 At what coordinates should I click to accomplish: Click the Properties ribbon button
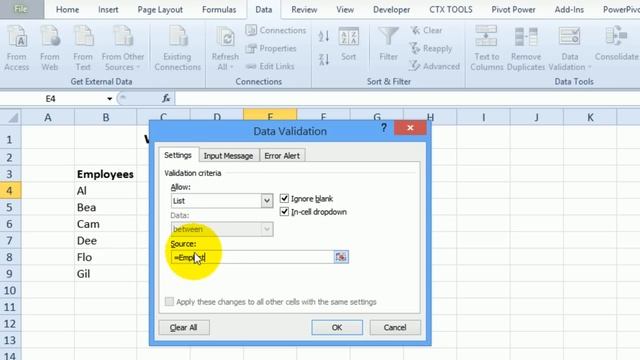271,48
